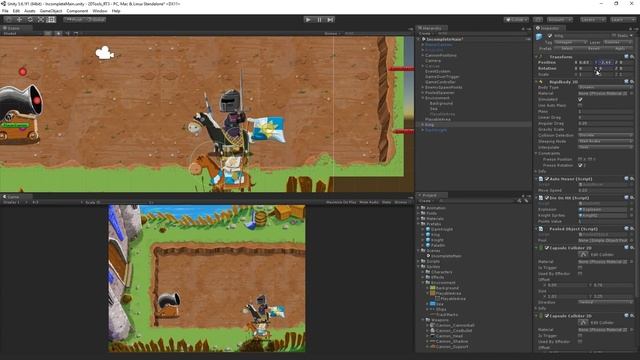Select the cannon sprite in Scene view

point(20,113)
